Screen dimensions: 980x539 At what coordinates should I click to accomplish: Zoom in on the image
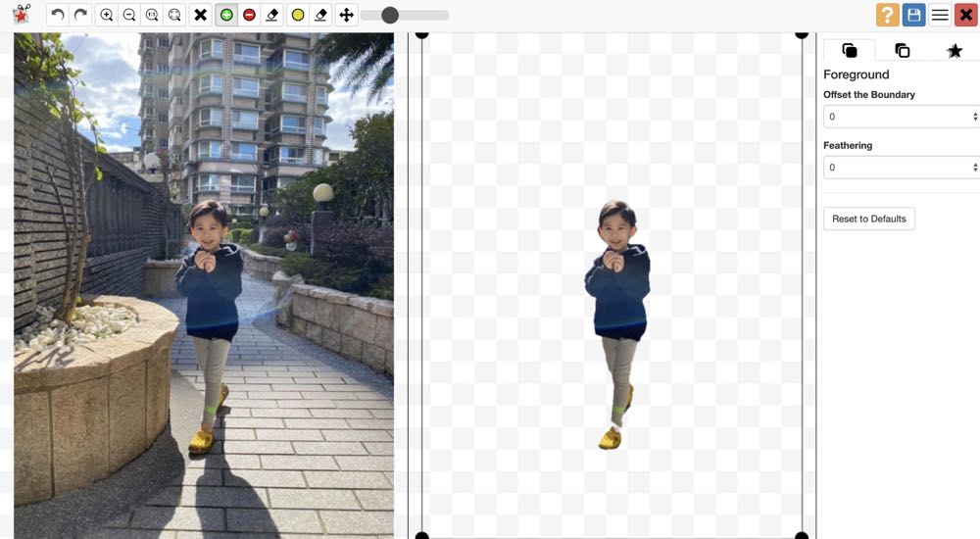point(107,15)
